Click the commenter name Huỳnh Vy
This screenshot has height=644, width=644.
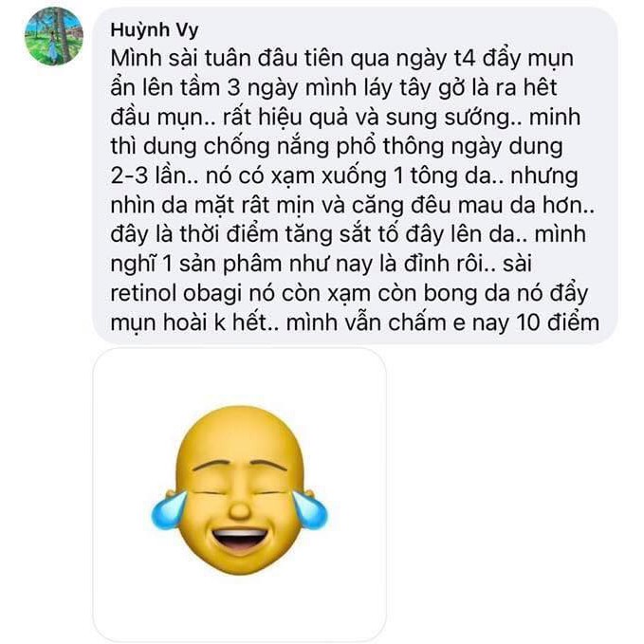click(x=154, y=30)
